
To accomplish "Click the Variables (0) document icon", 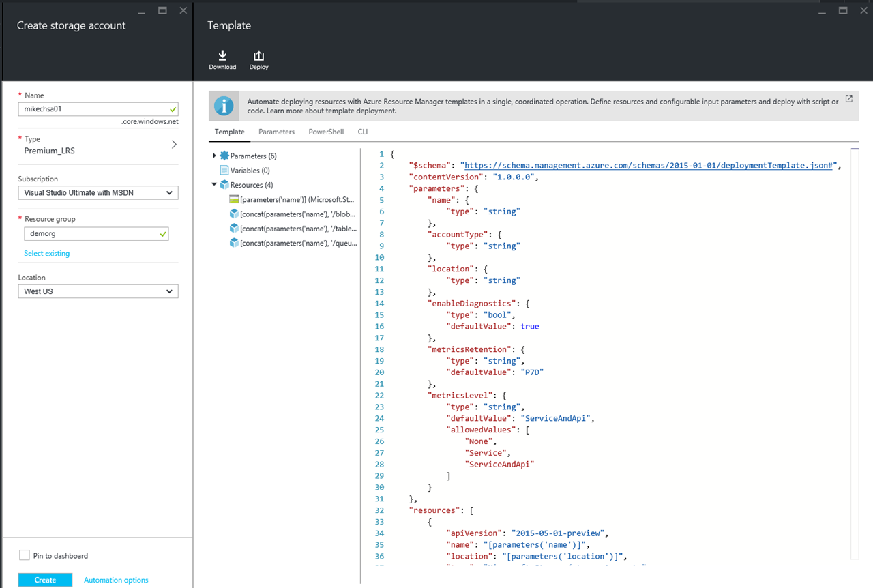I will click(x=224, y=171).
